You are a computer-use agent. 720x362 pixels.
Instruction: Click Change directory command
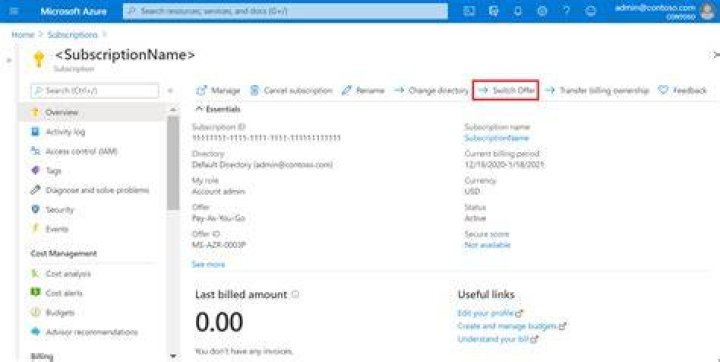point(431,90)
